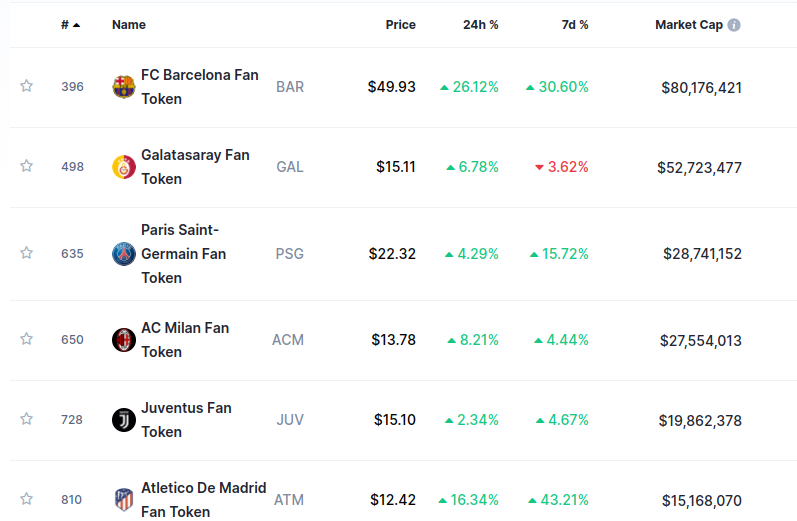Click the Market Cap column header

tap(688, 25)
